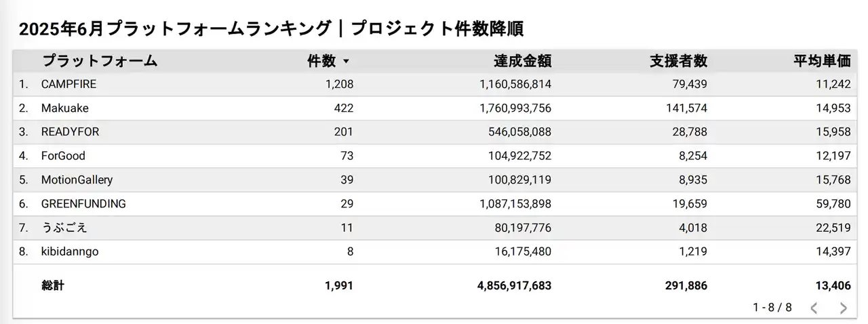This screenshot has height=324, width=868.
Task: Click the READYFOR platform cell
Action: 70,131
